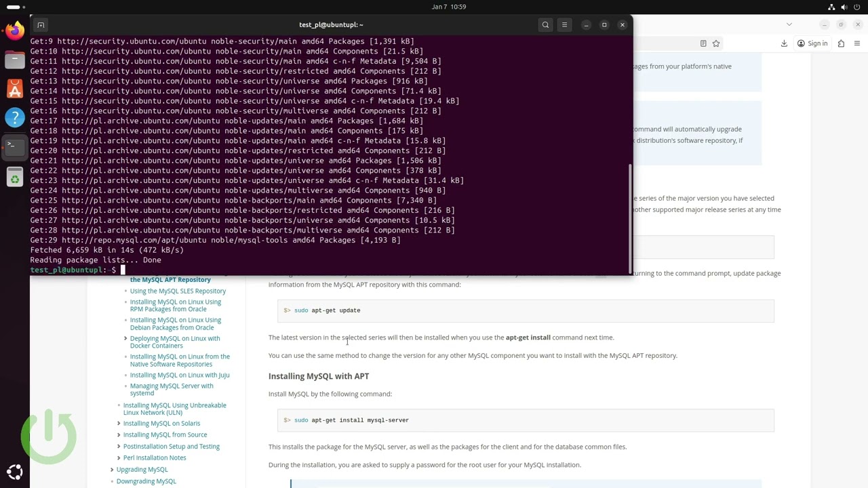This screenshot has height=488, width=868.
Task: Click the 'sudo apt-get update' code block
Action: point(526,310)
